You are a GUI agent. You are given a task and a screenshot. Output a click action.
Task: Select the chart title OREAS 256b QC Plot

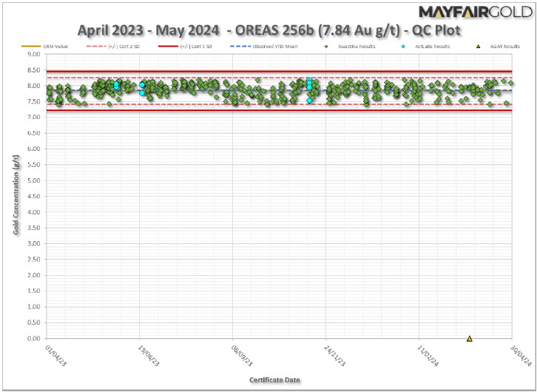268,30
